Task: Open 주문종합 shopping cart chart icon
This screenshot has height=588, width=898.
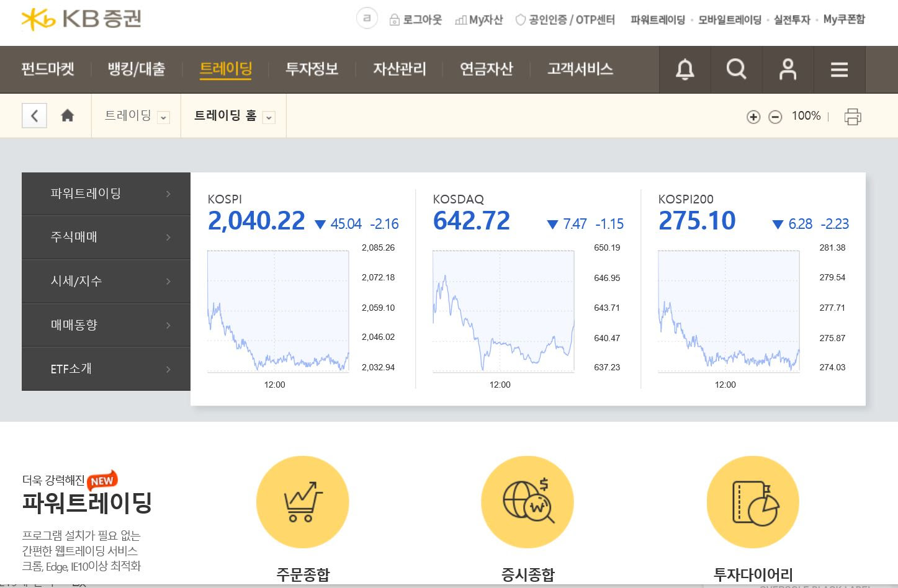Action: pos(303,502)
